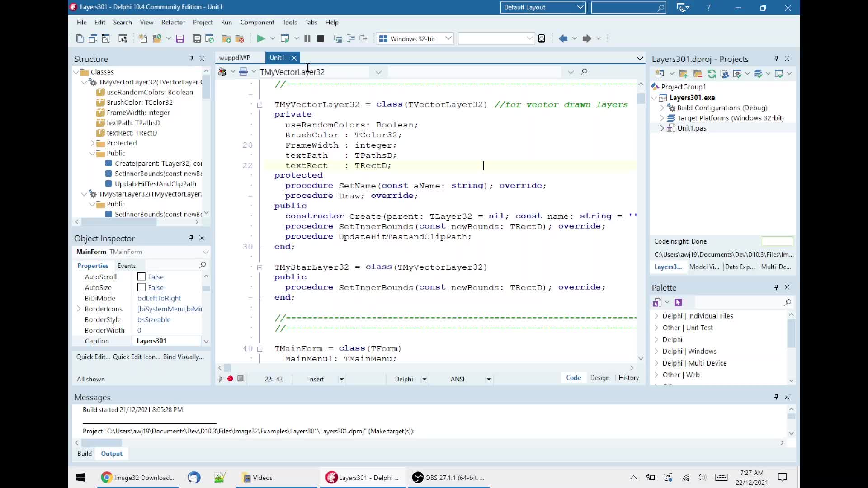Click the Save All icon
This screenshot has height=488, width=868.
(x=197, y=38)
